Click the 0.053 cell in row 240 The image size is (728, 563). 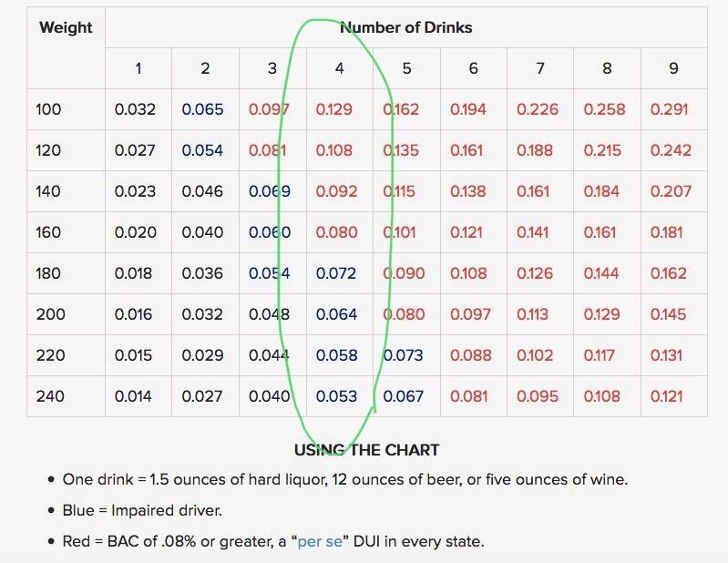click(x=336, y=396)
